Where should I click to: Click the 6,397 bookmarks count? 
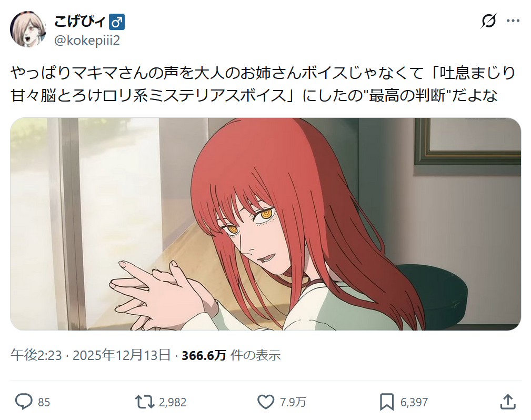click(414, 403)
